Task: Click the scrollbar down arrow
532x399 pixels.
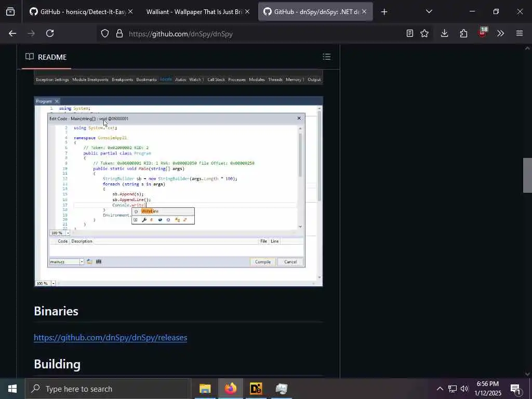Action: coord(527,374)
